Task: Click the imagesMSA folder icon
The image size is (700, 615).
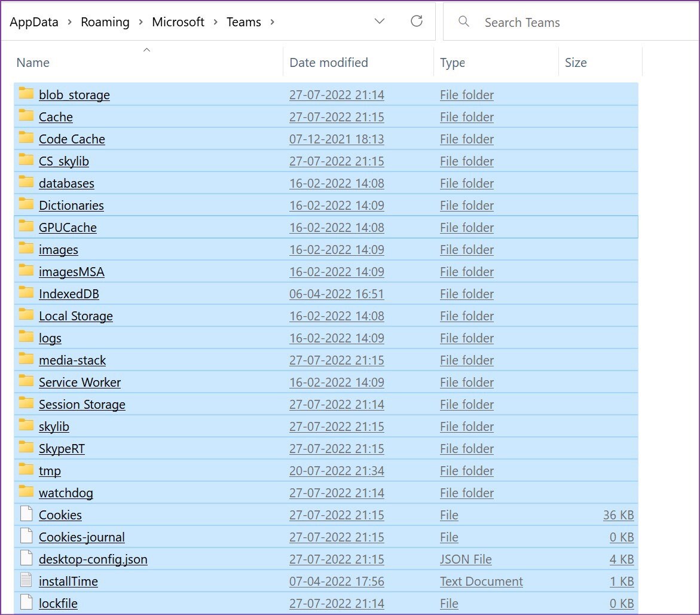Action: click(x=26, y=271)
